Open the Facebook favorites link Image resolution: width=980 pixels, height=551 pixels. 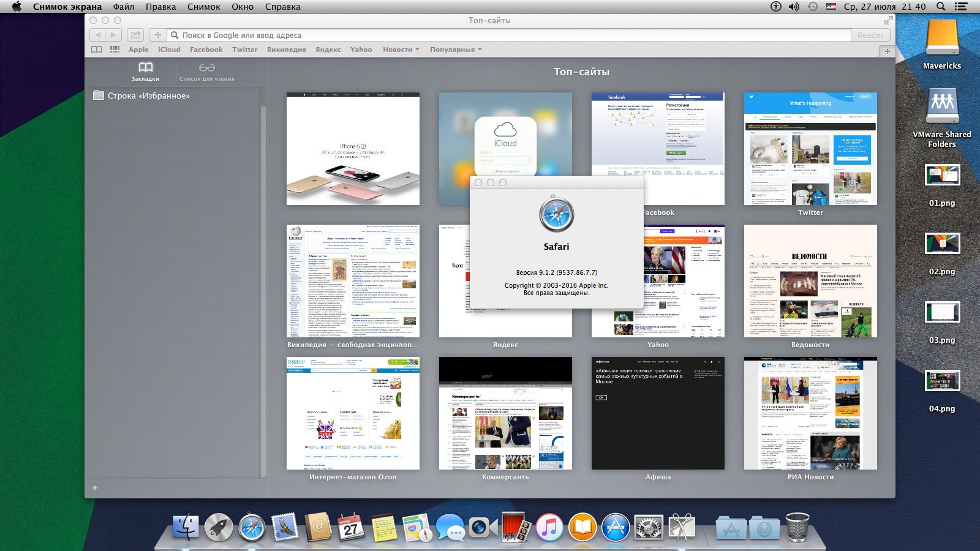tap(206, 50)
